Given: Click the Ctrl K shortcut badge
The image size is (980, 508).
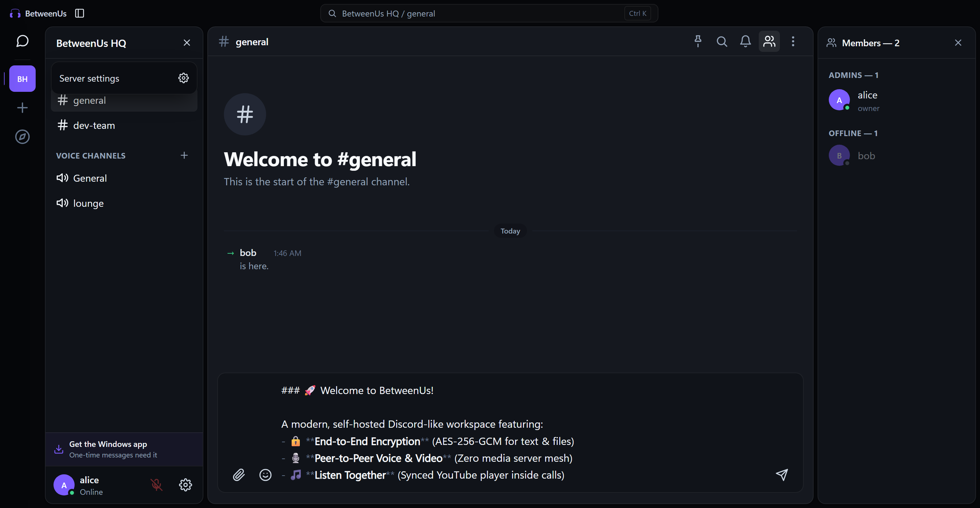Looking at the screenshot, I should (638, 13).
